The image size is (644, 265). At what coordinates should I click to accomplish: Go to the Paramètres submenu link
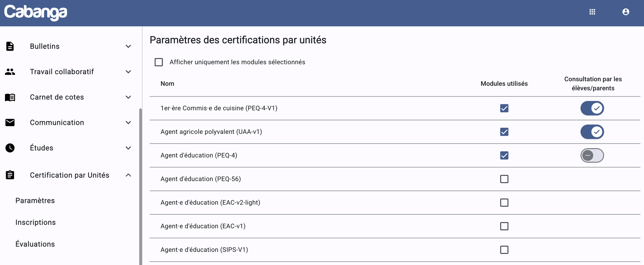click(35, 201)
